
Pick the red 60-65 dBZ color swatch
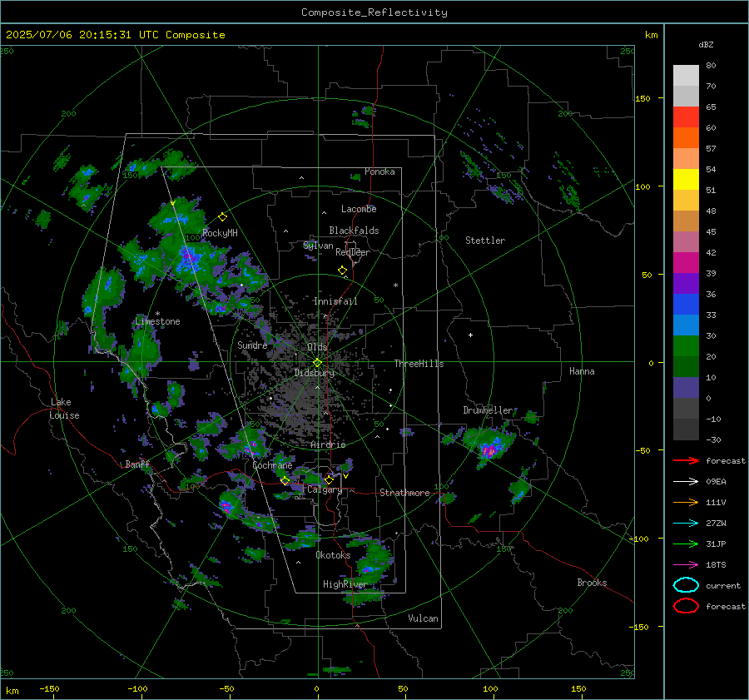click(686, 117)
